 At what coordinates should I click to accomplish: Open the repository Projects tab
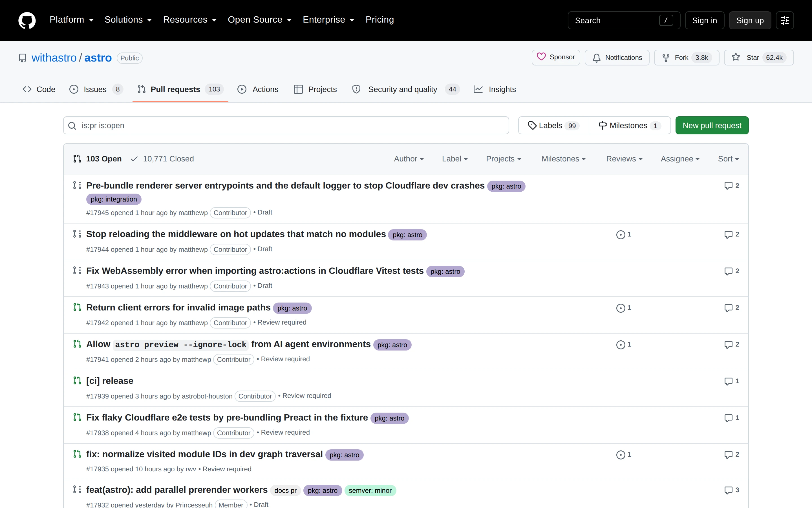(315, 89)
